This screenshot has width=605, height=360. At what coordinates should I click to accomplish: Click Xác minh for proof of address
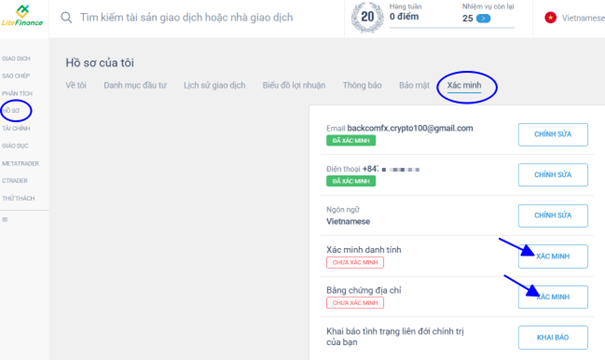click(x=553, y=297)
